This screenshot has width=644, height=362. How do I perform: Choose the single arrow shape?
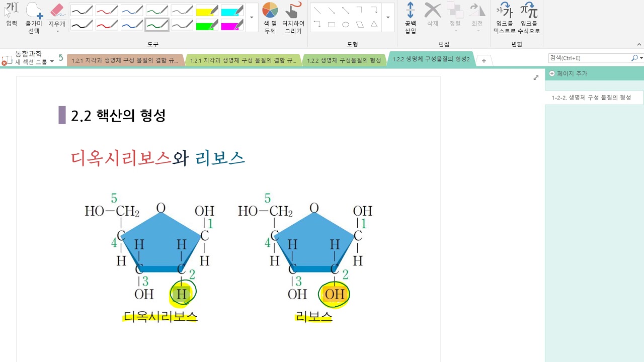click(331, 10)
